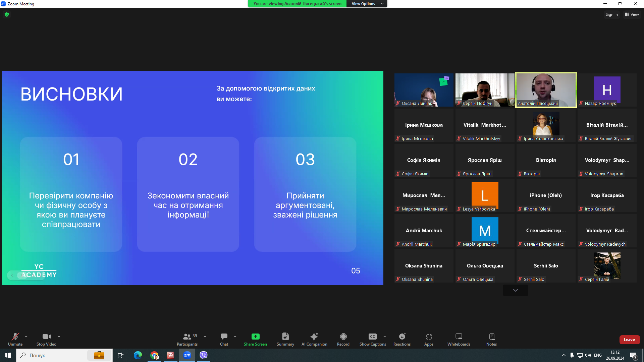Unmute the microphone
Viewport: 644px width, 362px height.
tap(15, 337)
